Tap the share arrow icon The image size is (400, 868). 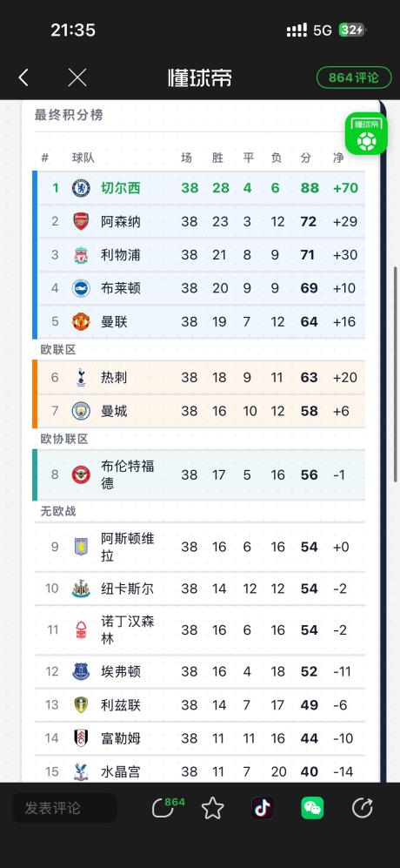pyautogui.click(x=363, y=808)
